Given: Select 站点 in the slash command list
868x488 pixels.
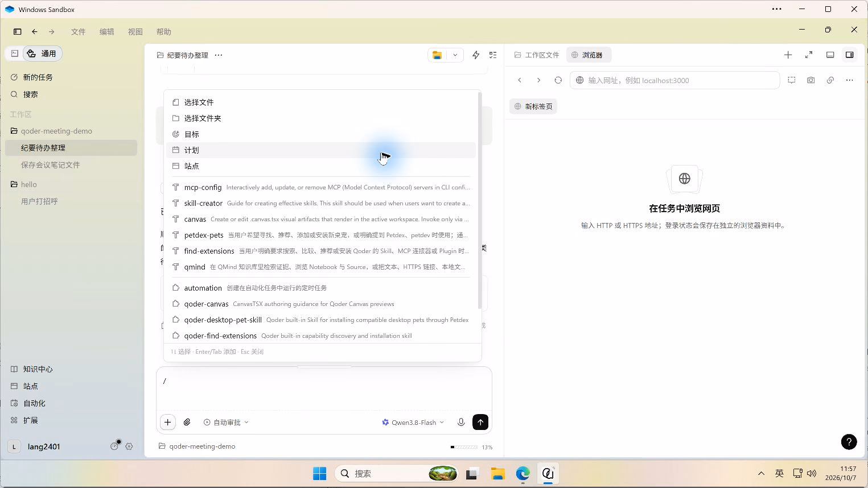Looking at the screenshot, I should tap(321, 166).
